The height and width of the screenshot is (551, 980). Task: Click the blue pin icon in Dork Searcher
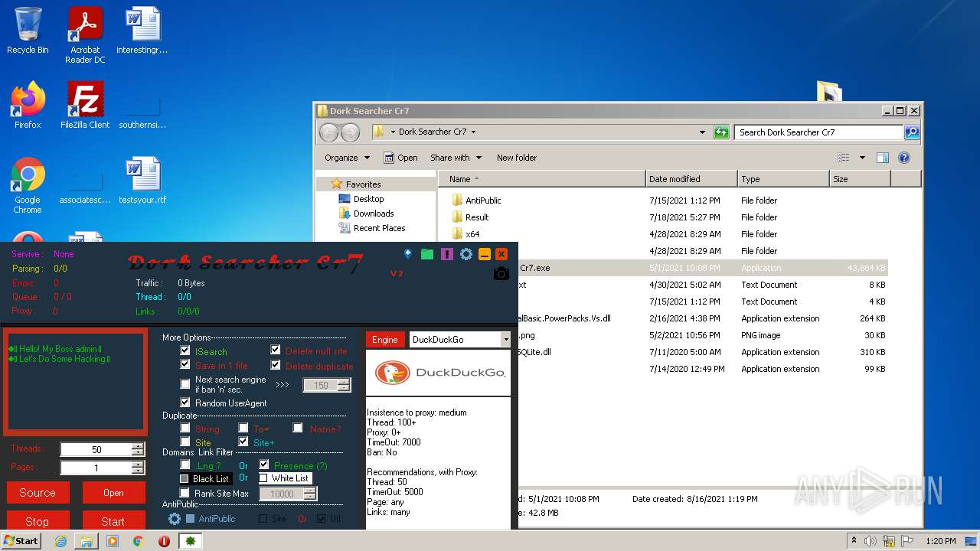pos(408,254)
